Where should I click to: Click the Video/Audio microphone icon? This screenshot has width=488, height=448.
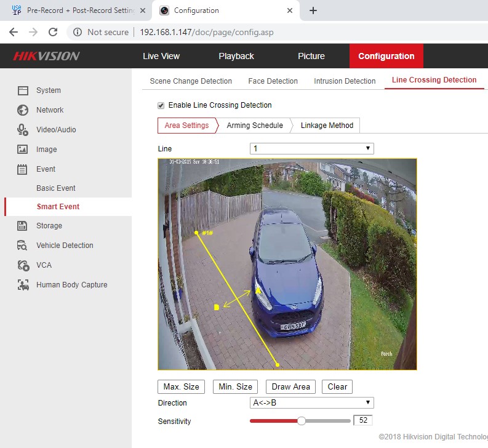[23, 130]
